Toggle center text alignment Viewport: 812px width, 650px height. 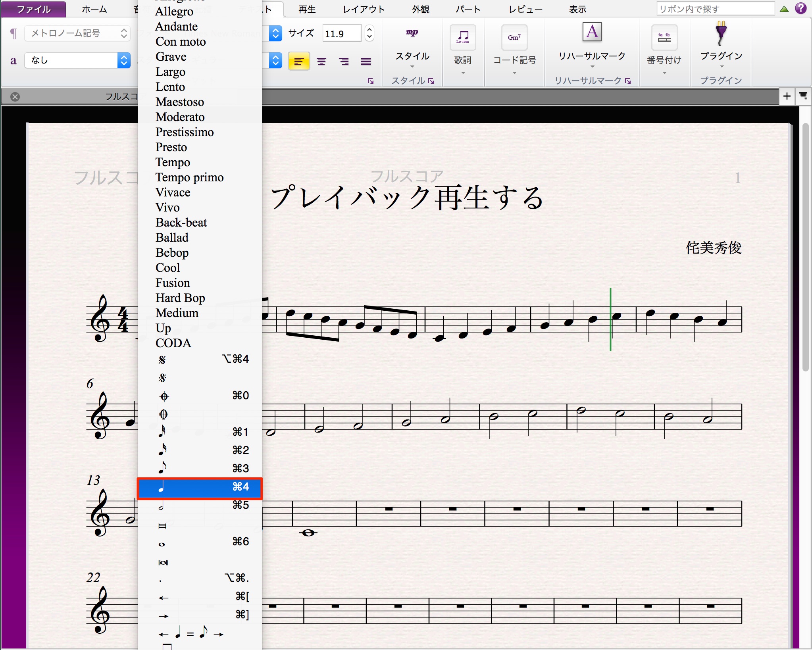pos(321,62)
